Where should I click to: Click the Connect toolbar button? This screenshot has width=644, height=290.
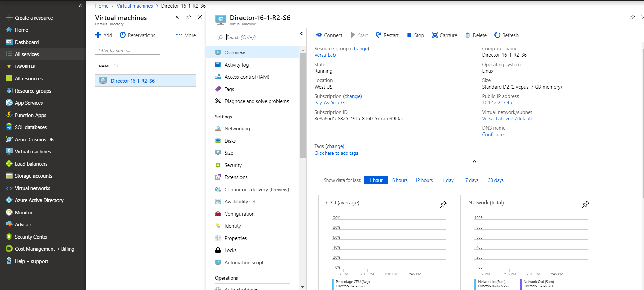[329, 35]
